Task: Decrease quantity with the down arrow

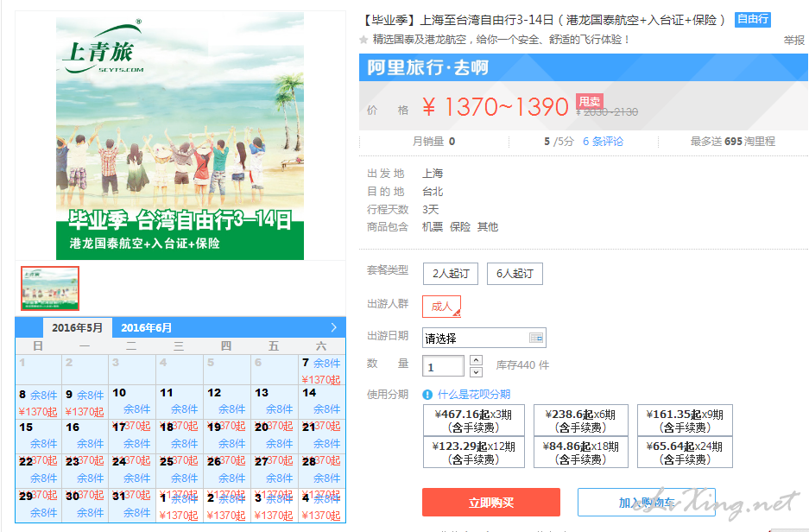Action: coord(477,372)
